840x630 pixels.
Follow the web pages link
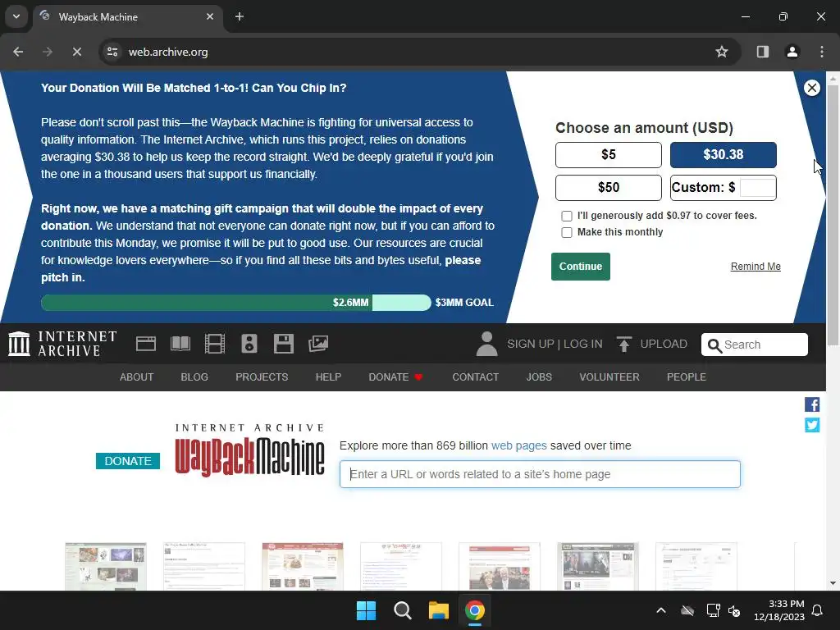click(x=519, y=445)
